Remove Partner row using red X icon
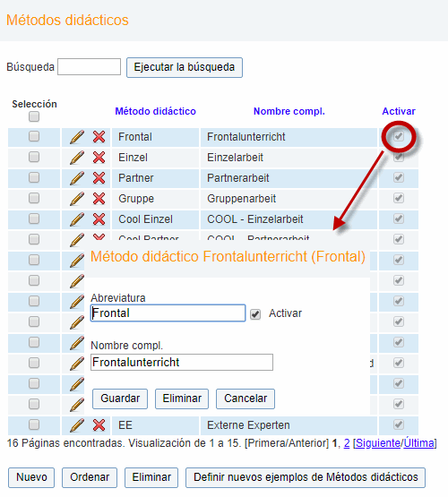 click(99, 178)
